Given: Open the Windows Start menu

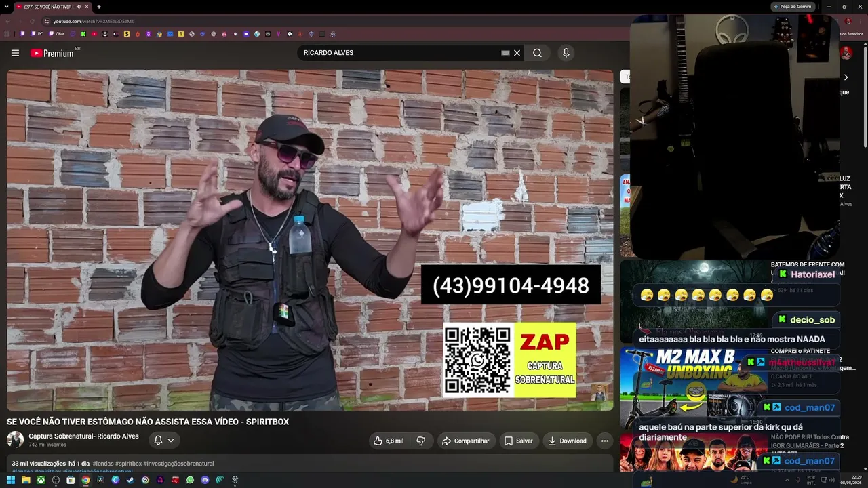Looking at the screenshot, I should (x=11, y=480).
